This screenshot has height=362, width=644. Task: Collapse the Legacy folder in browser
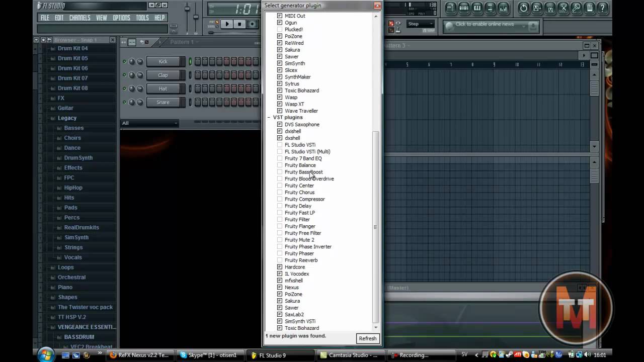[x=52, y=118]
